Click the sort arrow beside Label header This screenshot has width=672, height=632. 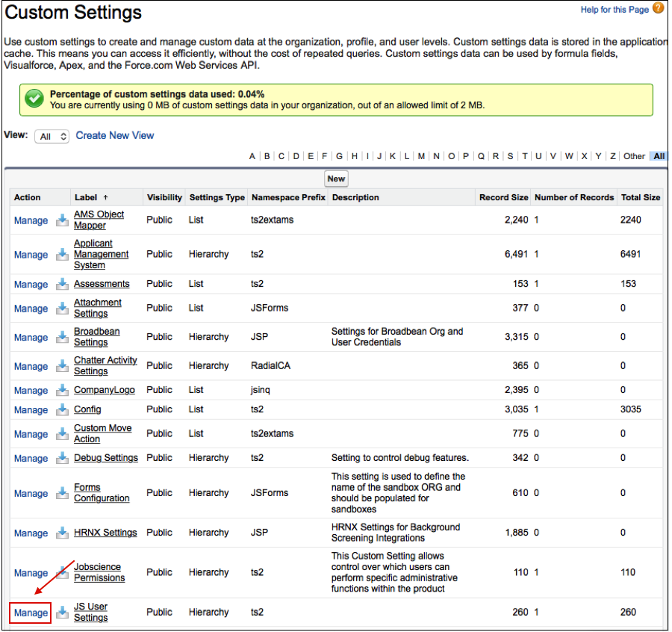105,198
